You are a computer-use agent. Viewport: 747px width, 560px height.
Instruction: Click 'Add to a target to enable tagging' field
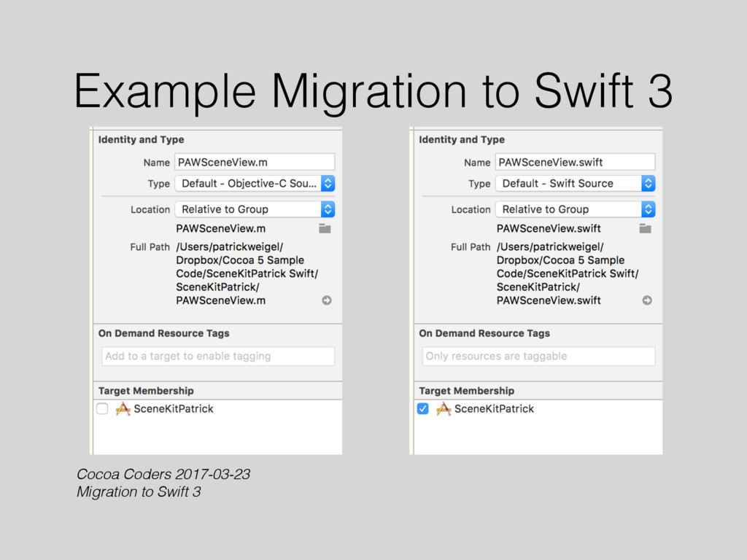(x=218, y=356)
